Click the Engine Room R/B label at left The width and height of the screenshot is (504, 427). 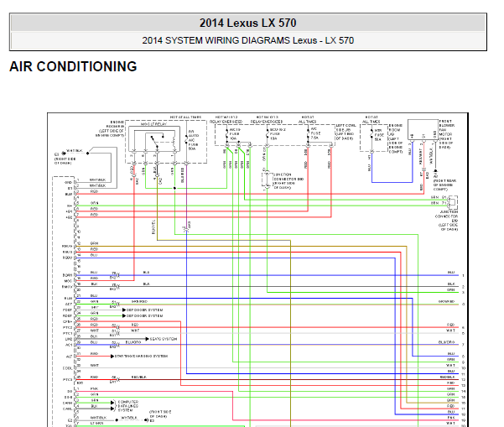(111, 128)
